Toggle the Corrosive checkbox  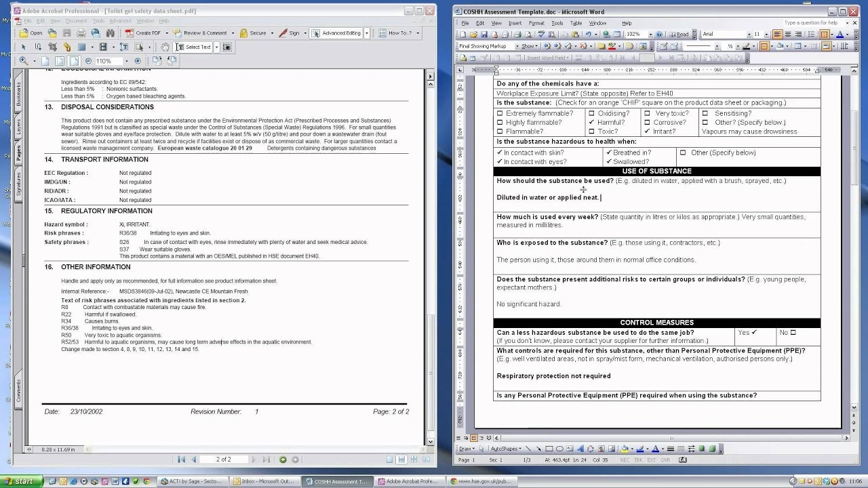tap(647, 123)
